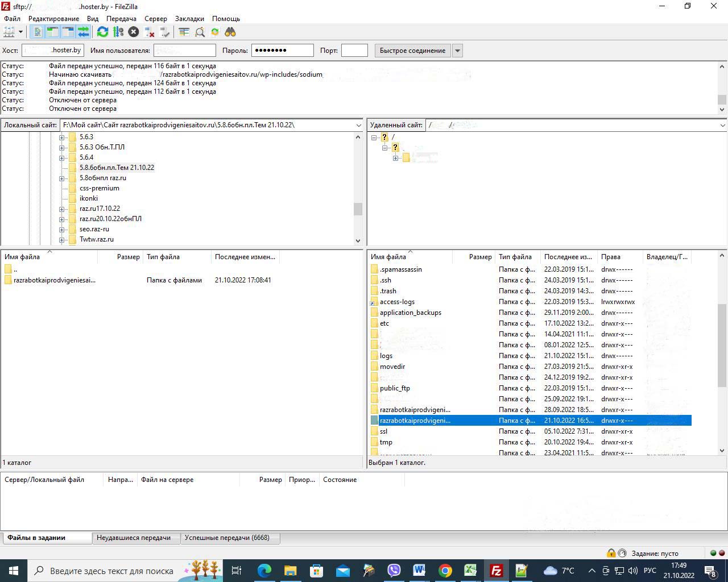This screenshot has width=728, height=582.
Task: Toggle message log display
Action: click(37, 32)
